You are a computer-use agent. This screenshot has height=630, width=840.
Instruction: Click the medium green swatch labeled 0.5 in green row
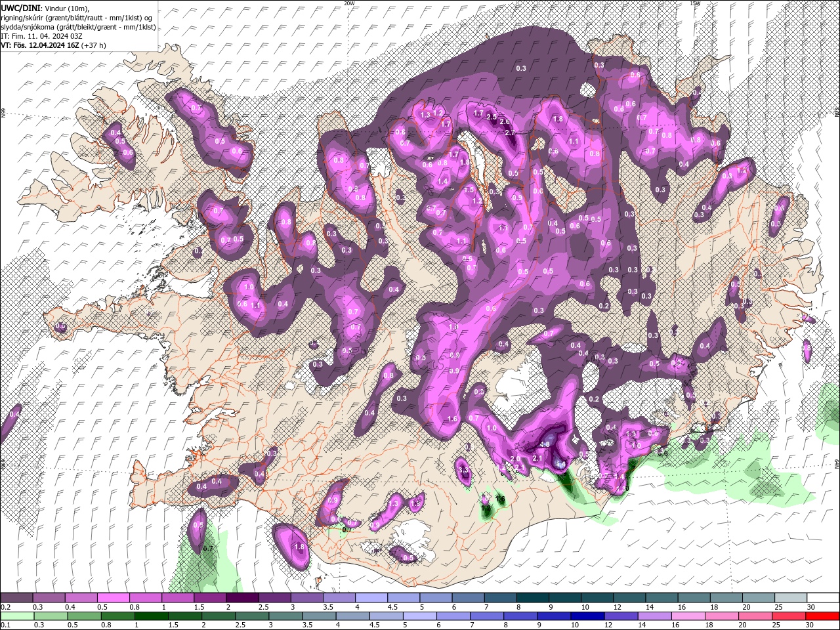click(84, 616)
